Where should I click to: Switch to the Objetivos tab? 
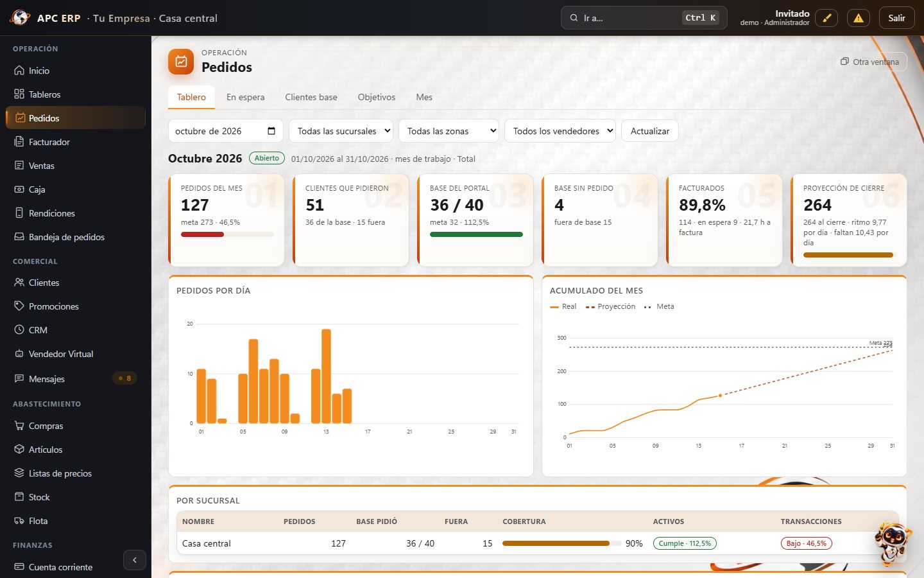click(x=377, y=98)
